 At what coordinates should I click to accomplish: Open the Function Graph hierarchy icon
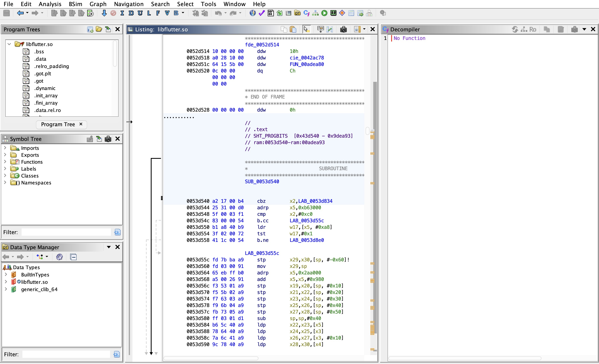tap(315, 13)
